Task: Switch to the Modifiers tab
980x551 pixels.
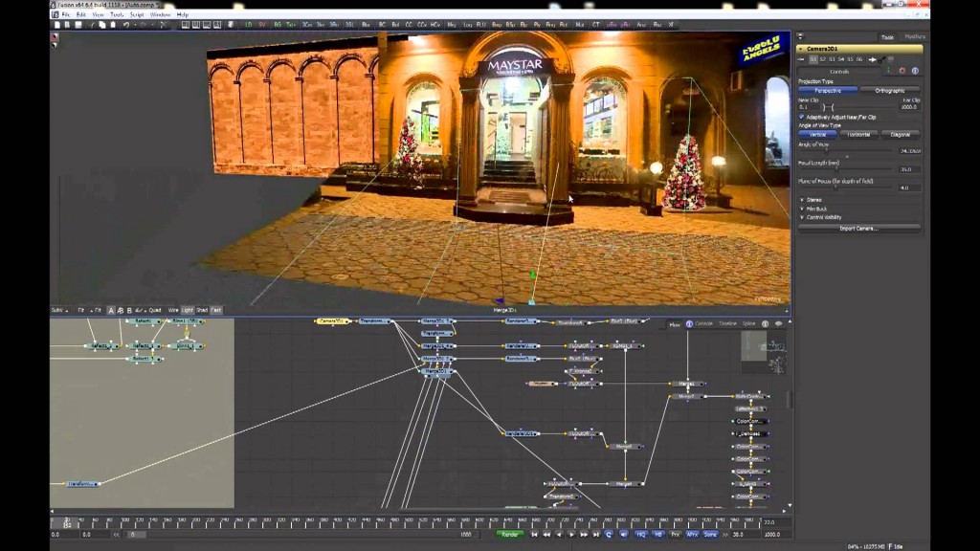Action: pos(914,37)
